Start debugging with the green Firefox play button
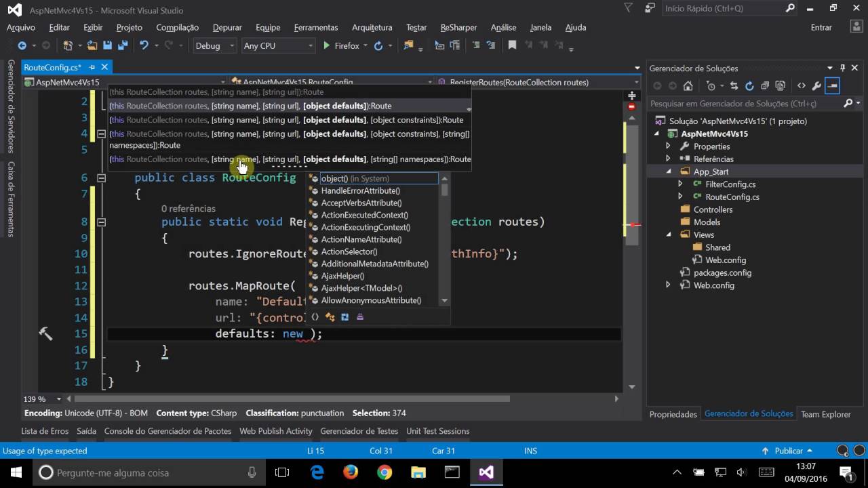868x488 pixels. tap(341, 45)
